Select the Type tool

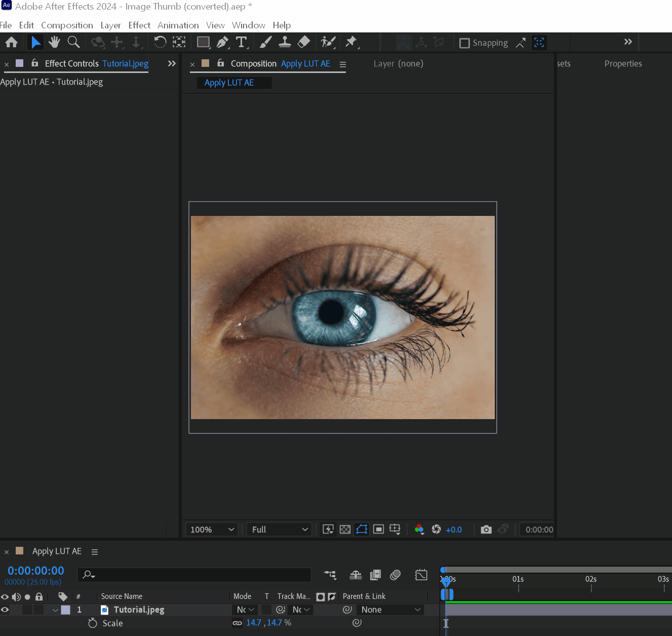pos(242,43)
